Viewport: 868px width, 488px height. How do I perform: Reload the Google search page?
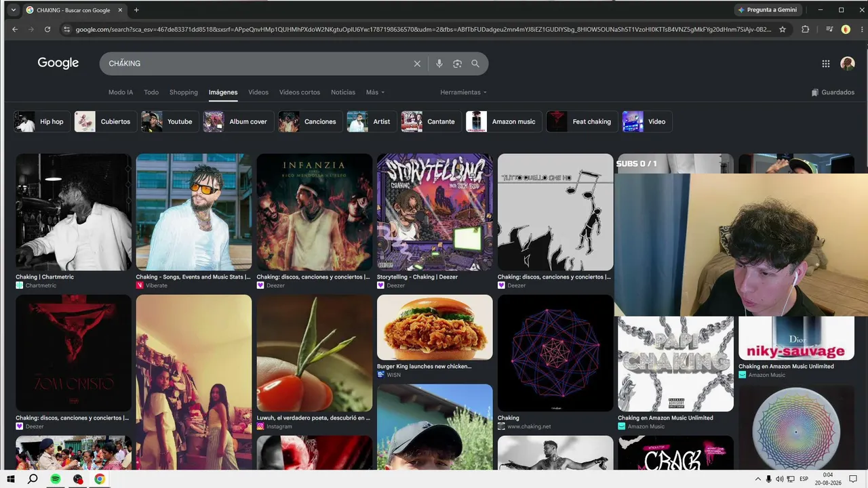click(47, 29)
